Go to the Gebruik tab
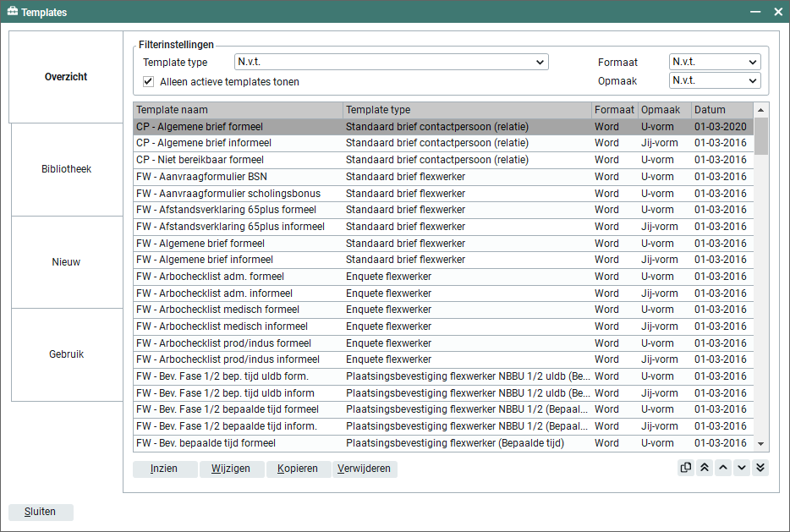The height and width of the screenshot is (532, 790). coord(66,354)
